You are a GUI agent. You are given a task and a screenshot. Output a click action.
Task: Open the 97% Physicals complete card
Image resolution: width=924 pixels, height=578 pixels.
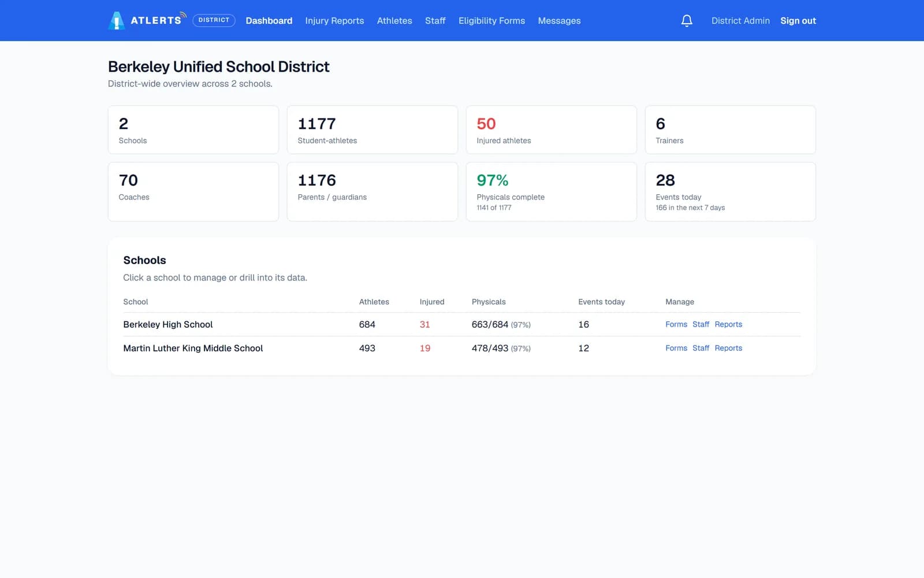(x=552, y=191)
